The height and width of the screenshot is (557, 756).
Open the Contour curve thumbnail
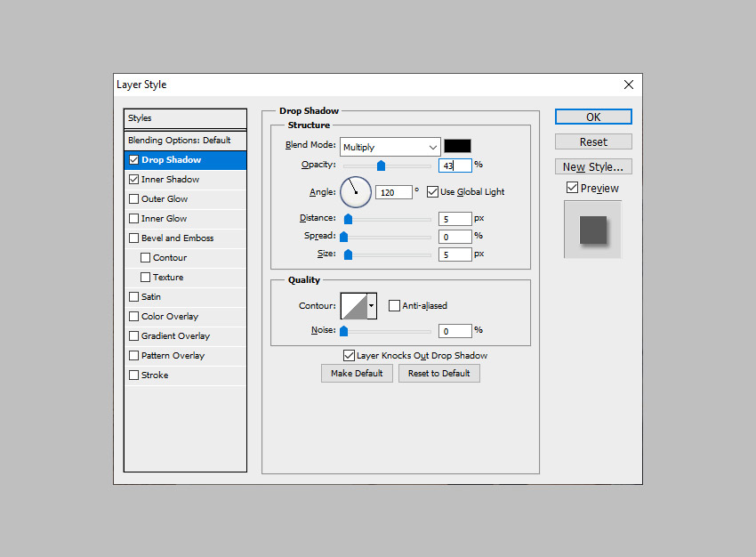(x=354, y=306)
